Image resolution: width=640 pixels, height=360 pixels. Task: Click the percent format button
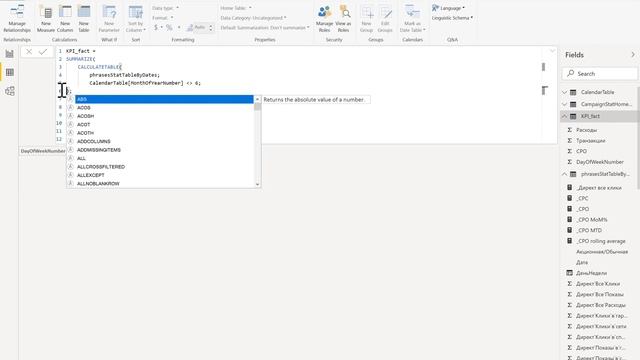click(x=169, y=27)
